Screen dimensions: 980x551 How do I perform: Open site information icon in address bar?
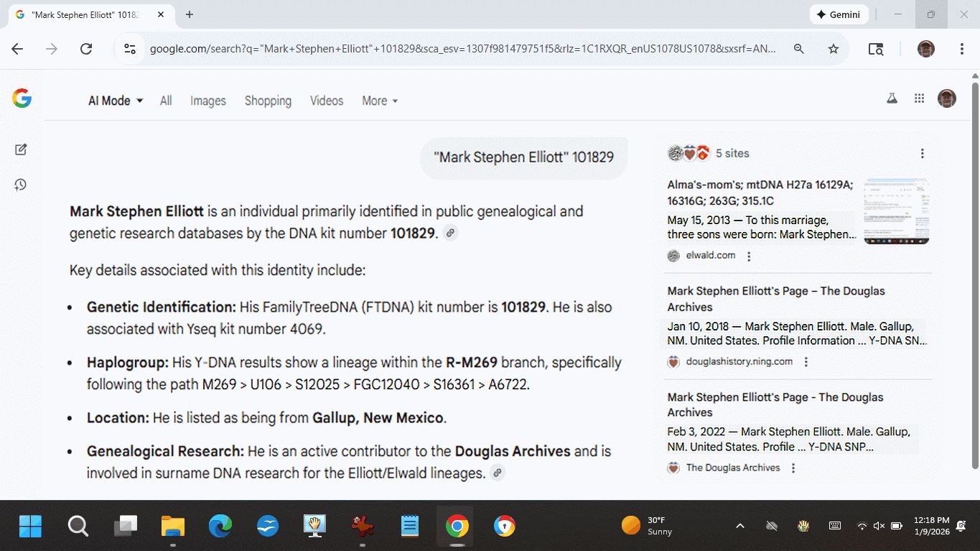pyautogui.click(x=130, y=49)
